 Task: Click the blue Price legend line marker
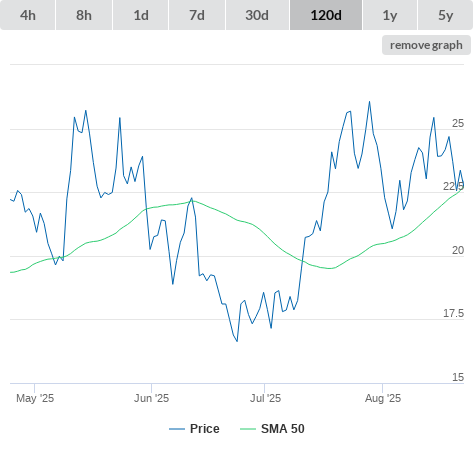177,429
